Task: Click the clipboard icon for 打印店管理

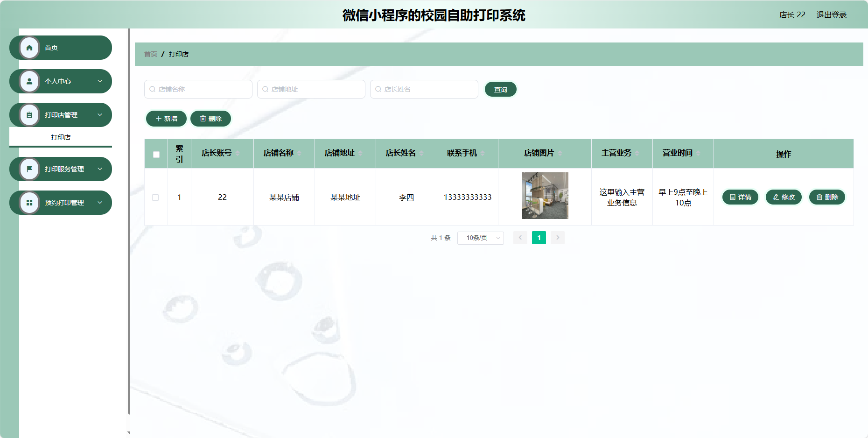Action: click(29, 115)
